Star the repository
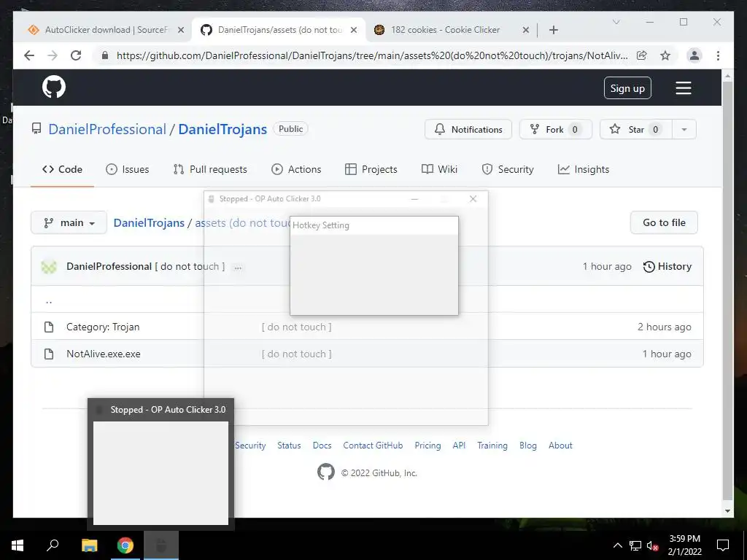This screenshot has width=747, height=560. 635,129
